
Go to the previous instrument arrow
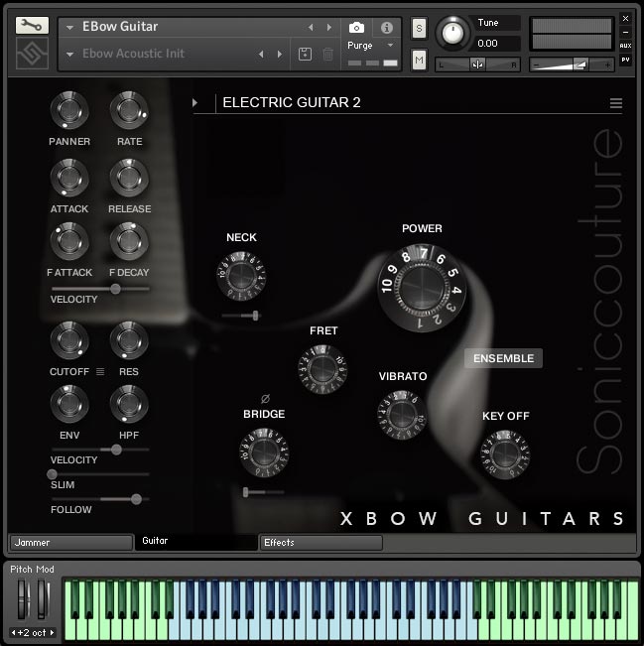[311, 27]
